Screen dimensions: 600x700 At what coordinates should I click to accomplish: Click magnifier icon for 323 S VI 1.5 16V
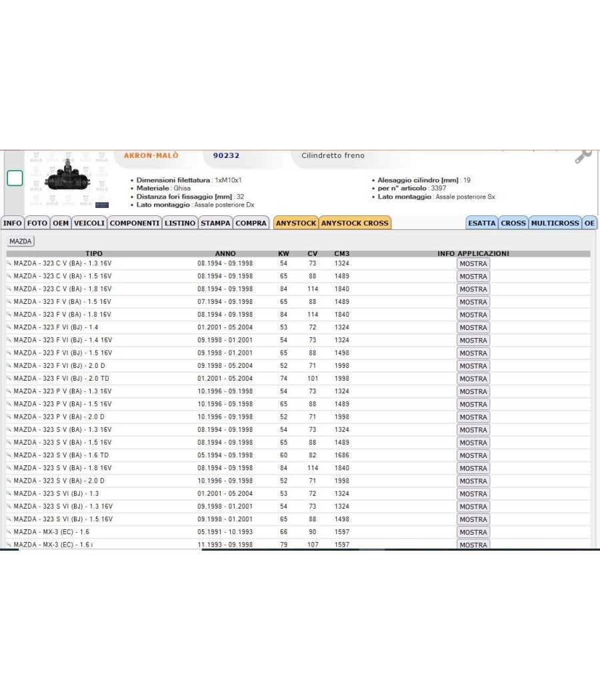[9, 519]
